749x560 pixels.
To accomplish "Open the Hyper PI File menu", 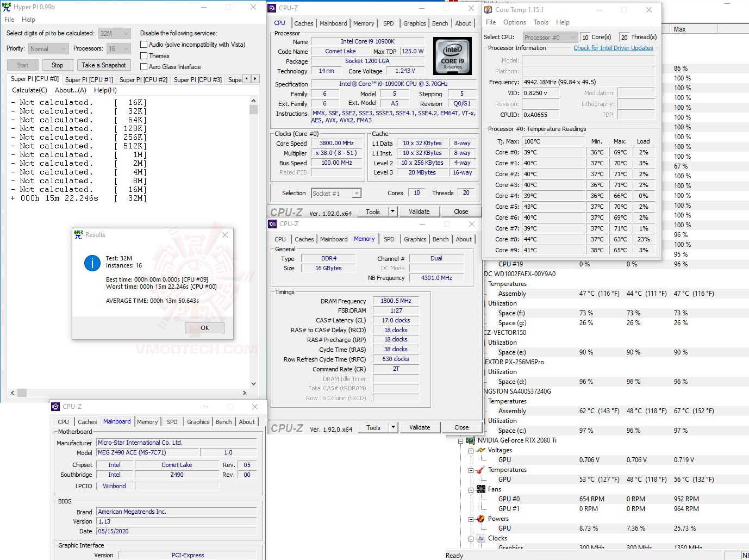I will 9,20.
